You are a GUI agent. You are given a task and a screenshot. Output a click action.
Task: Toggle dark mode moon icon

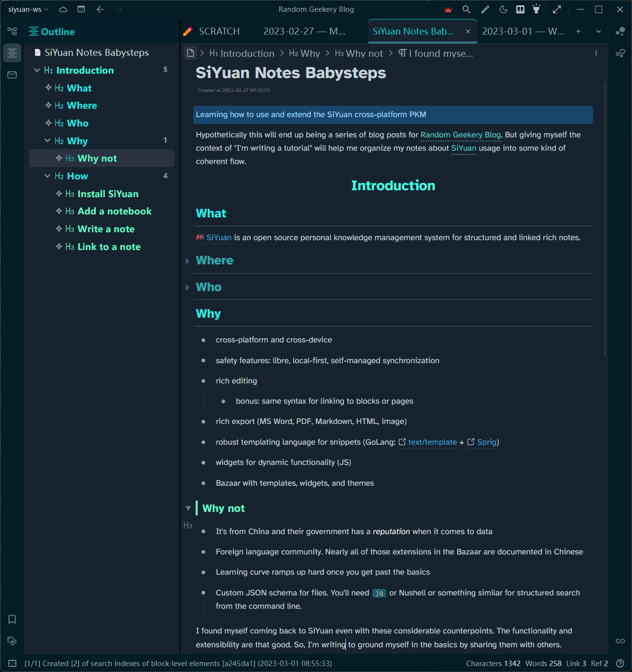504,9
